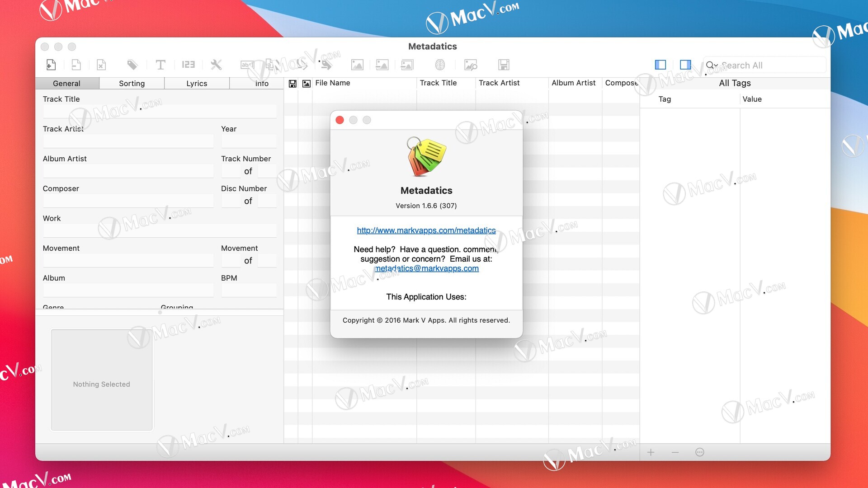The height and width of the screenshot is (488, 868).
Task: Open the ellipsis actions menu below tags
Action: (699, 452)
